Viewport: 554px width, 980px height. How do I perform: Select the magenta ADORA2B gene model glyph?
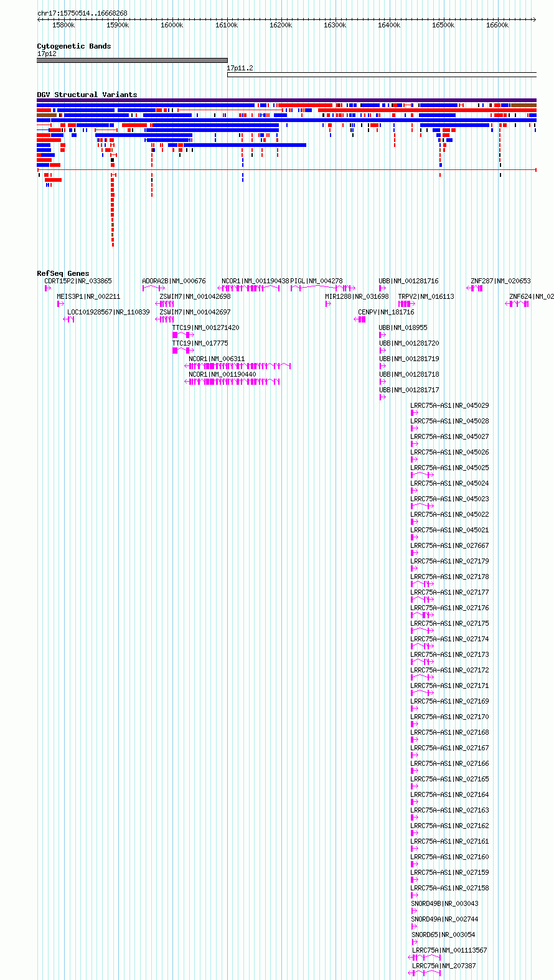tap(154, 288)
